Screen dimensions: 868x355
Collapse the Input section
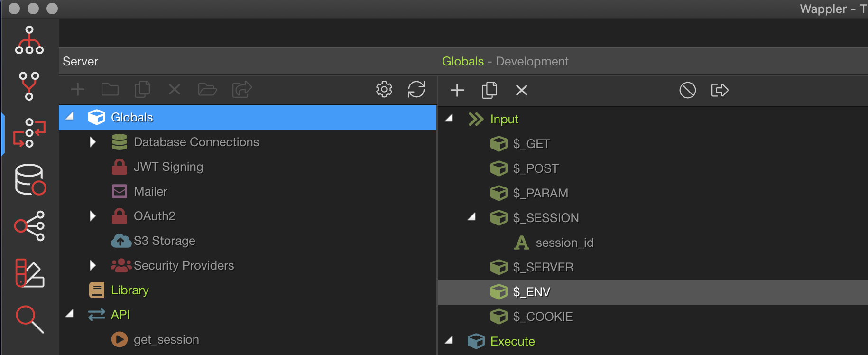coord(449,118)
